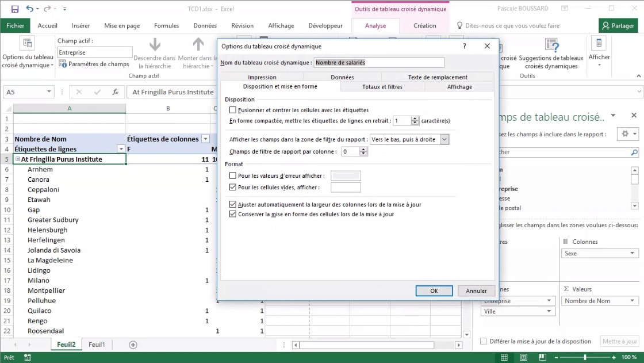Click the Descendre dans la hiérarchie arrow
This screenshot has height=363, width=644.
pos(155,44)
